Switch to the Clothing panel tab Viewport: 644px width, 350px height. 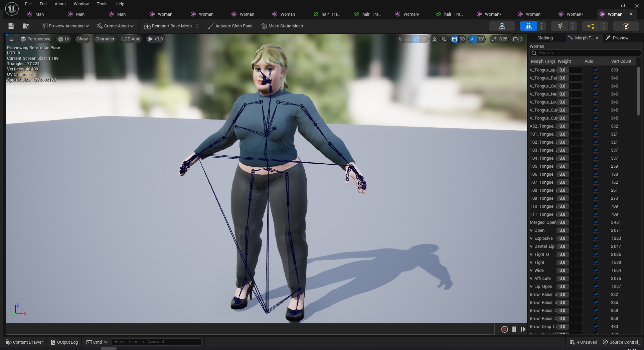pos(545,38)
